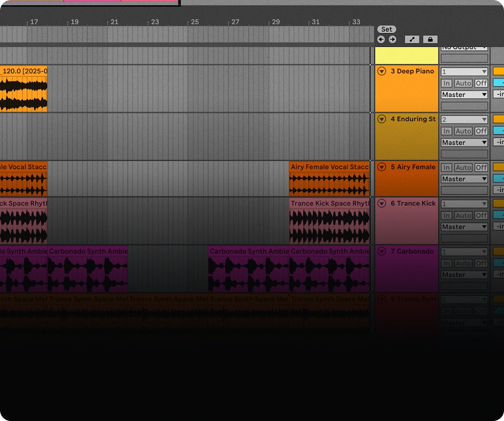504x421 pixels.
Task: Click the fold arrow on 7 Carbonado track
Action: pos(382,252)
